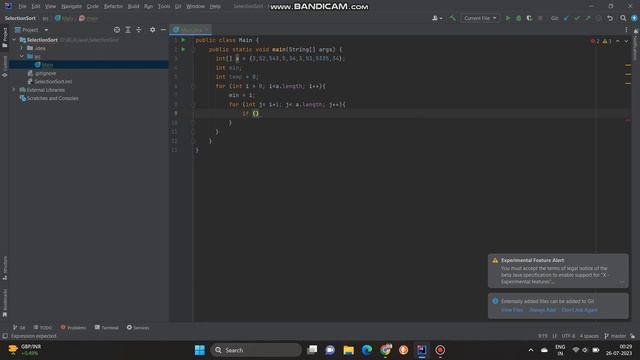640x360 pixels.
Task: Open editor tabs three-dot menu
Action: pyautogui.click(x=626, y=30)
